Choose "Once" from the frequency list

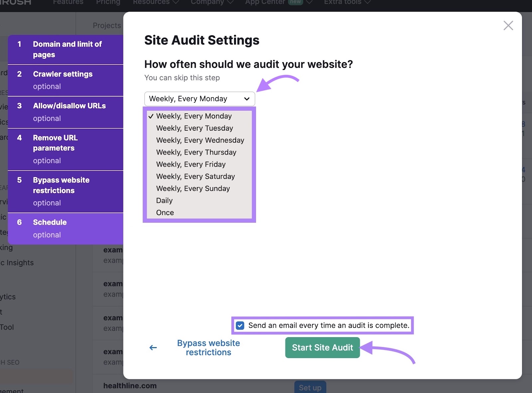165,212
